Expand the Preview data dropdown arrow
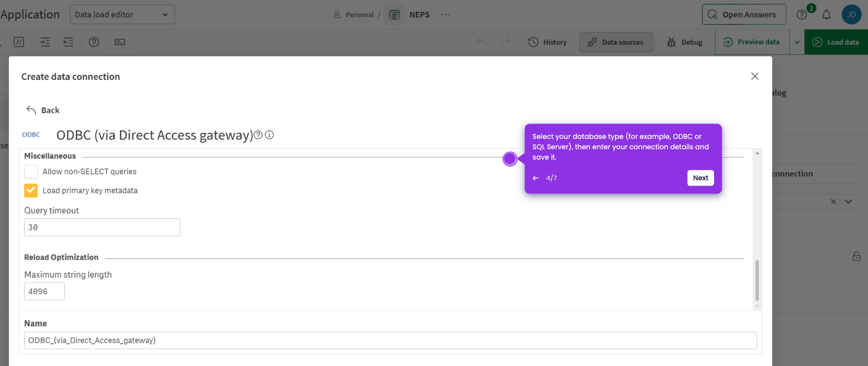 [x=797, y=42]
